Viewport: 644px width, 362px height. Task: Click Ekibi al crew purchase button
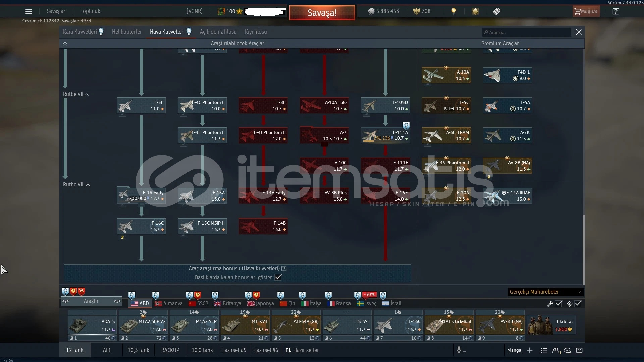[551, 325]
